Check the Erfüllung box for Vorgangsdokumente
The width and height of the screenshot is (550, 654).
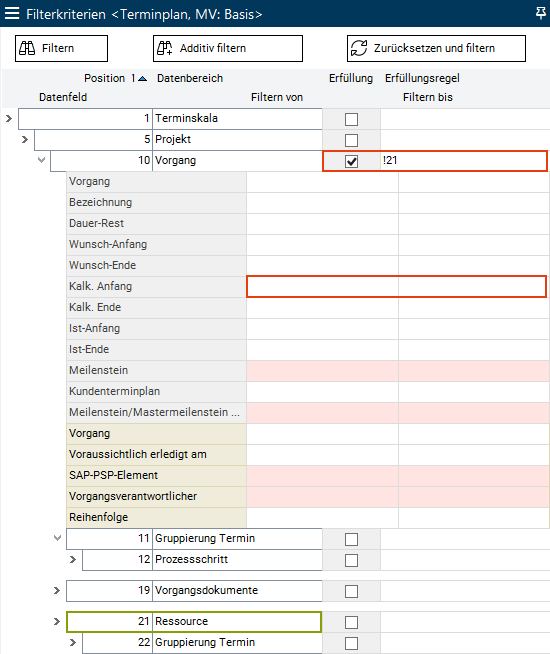tap(352, 591)
